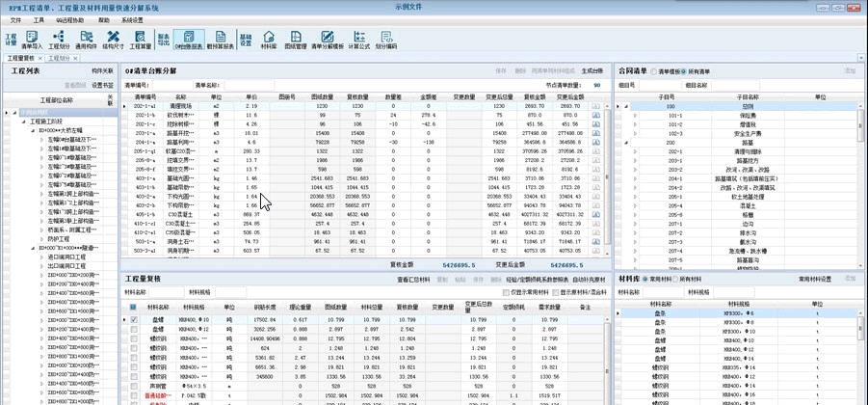Click drawing icon in row 203-1-a
The width and height of the screenshot is (868, 405).
coord(595,133)
